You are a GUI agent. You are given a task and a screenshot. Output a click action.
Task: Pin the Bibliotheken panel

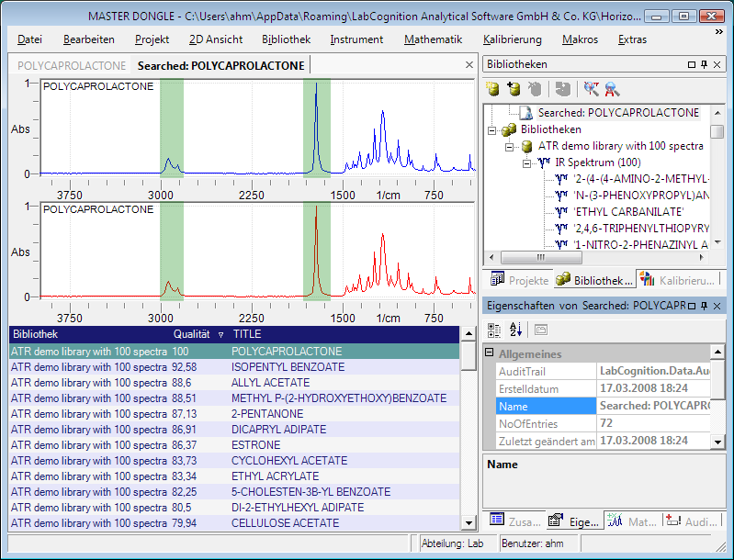coord(704,64)
